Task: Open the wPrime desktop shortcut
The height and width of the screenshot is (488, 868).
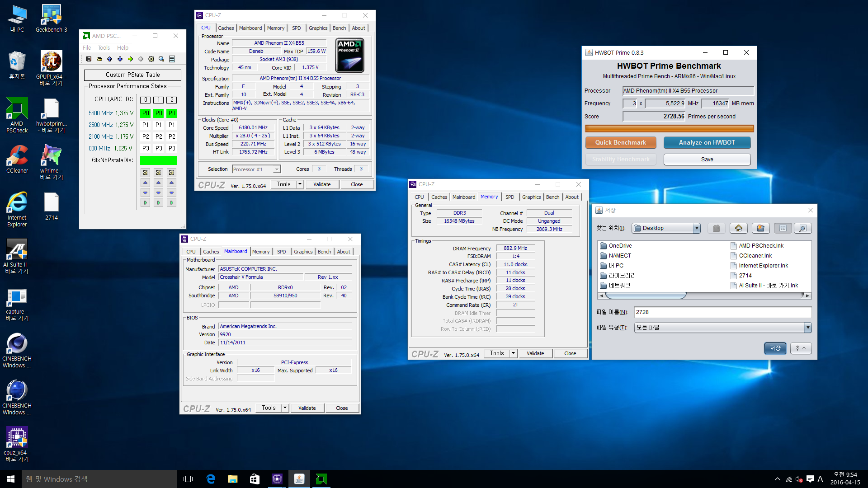Action: [x=51, y=161]
